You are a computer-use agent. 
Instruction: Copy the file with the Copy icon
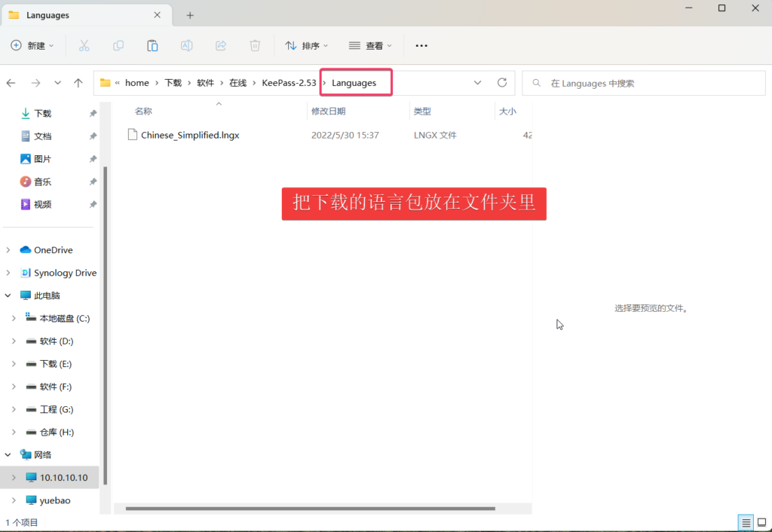coord(118,45)
